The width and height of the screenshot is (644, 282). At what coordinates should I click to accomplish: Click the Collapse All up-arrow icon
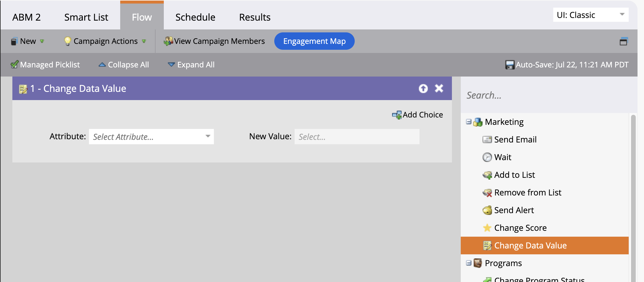click(x=102, y=64)
